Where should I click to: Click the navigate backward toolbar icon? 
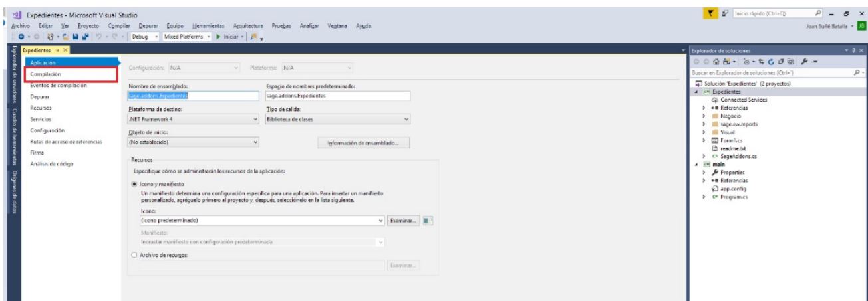pos(21,37)
